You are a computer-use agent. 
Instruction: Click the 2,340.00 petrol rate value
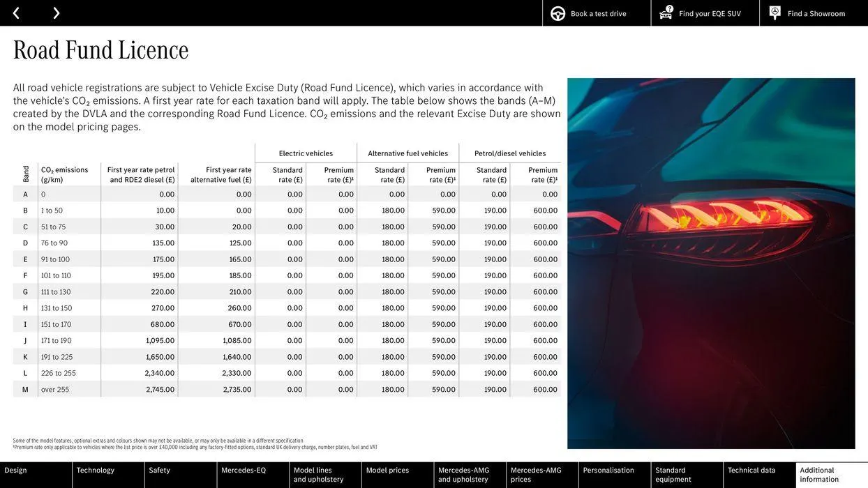[160, 374]
